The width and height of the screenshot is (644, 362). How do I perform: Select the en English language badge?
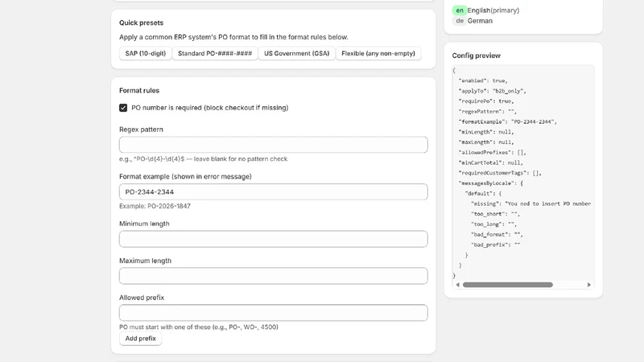click(x=459, y=10)
